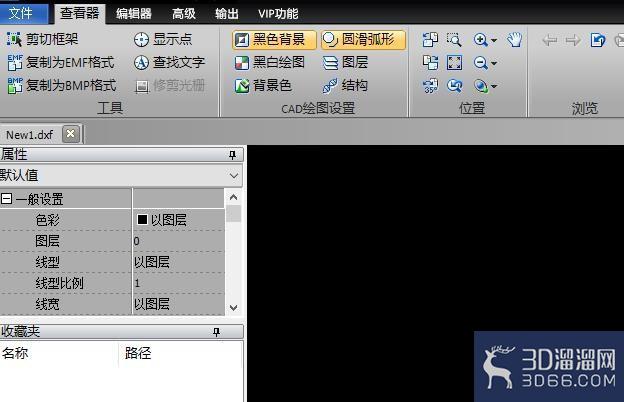Switch to the 编辑器 tab
Image resolution: width=624 pixels, height=402 pixels.
(134, 14)
